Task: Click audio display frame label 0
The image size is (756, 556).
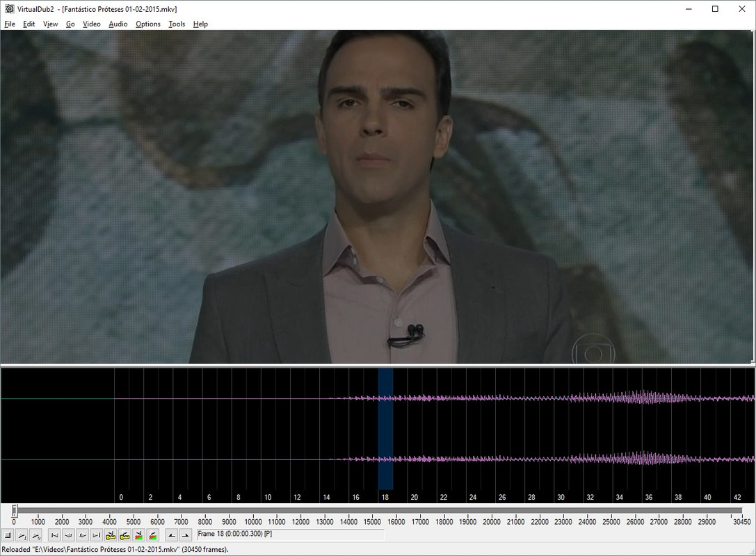Action: tap(121, 497)
